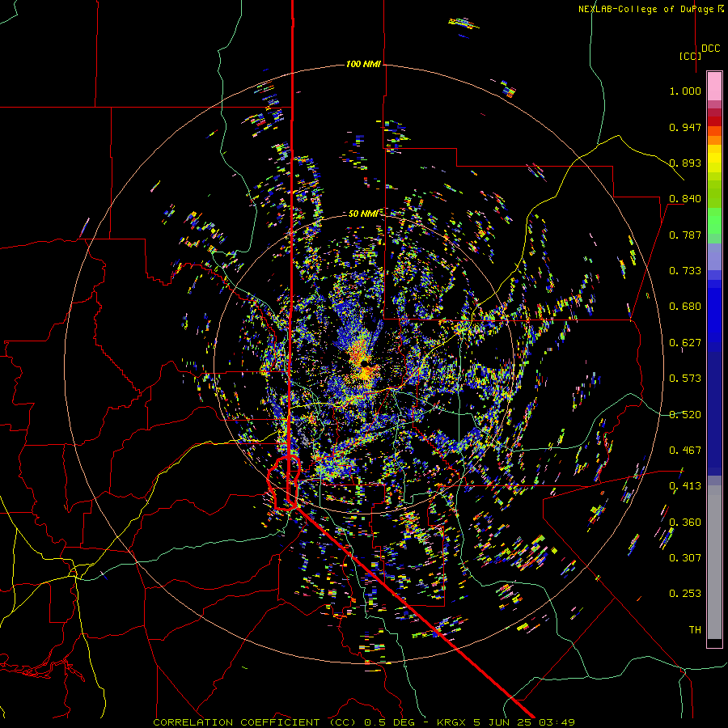Click the 100 NMI range ring label

coord(363,64)
